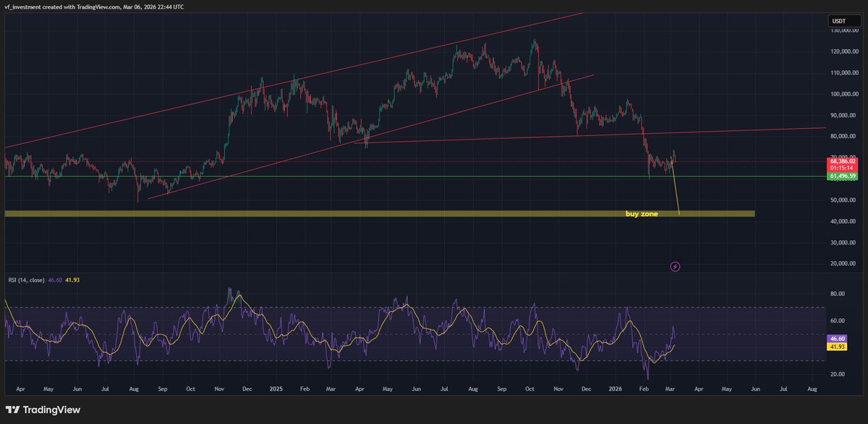
Task: Click the 100,000.00 value on the price scale
Action: click(844, 93)
